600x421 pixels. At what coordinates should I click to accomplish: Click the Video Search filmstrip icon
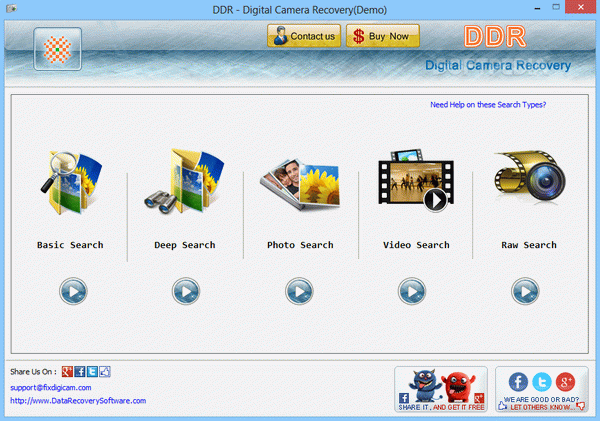click(x=416, y=180)
